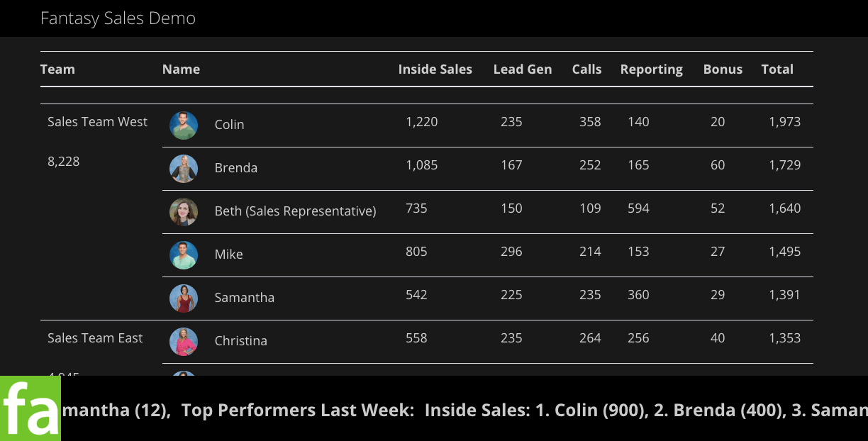Viewport: 868px width, 441px height.
Task: Click Colin's avatar picture
Action: (x=183, y=125)
